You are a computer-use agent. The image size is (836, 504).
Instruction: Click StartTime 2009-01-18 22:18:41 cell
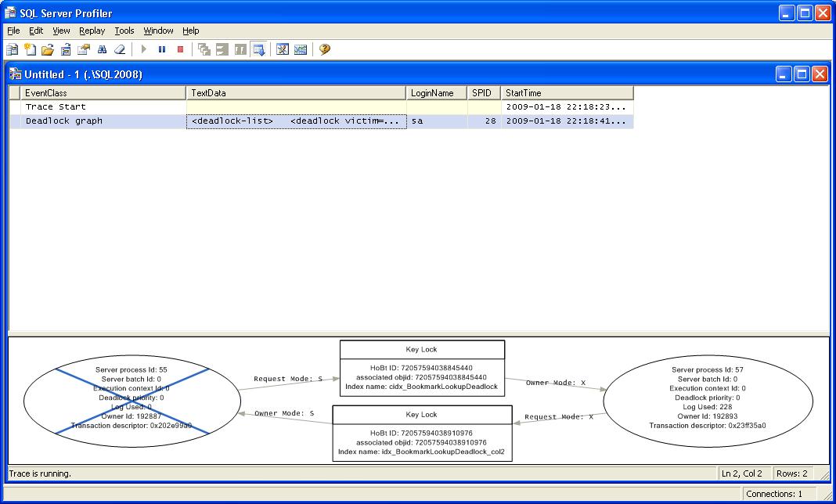pyautogui.click(x=566, y=121)
